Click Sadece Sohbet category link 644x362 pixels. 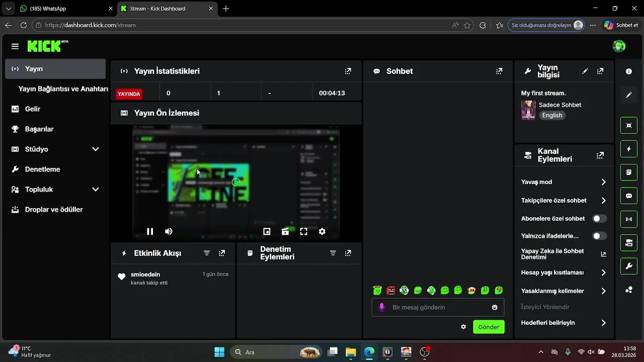click(x=560, y=105)
